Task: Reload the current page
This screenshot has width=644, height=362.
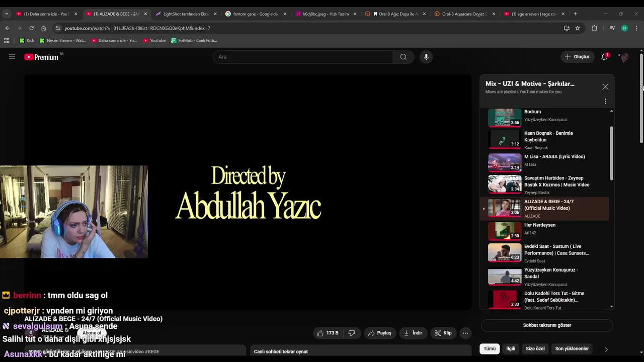Action: [x=31, y=28]
